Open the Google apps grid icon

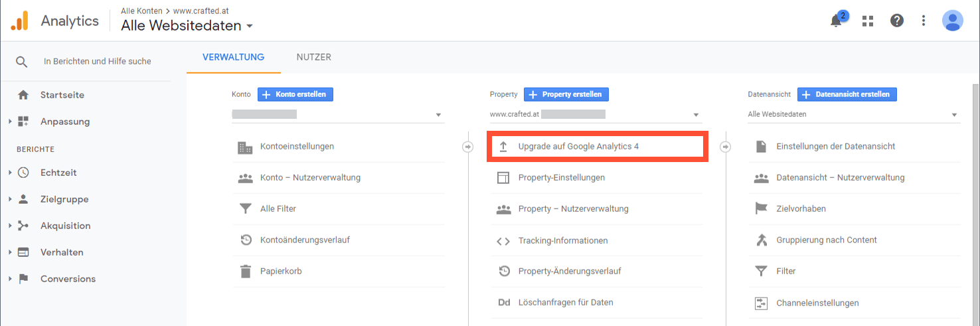(x=868, y=21)
